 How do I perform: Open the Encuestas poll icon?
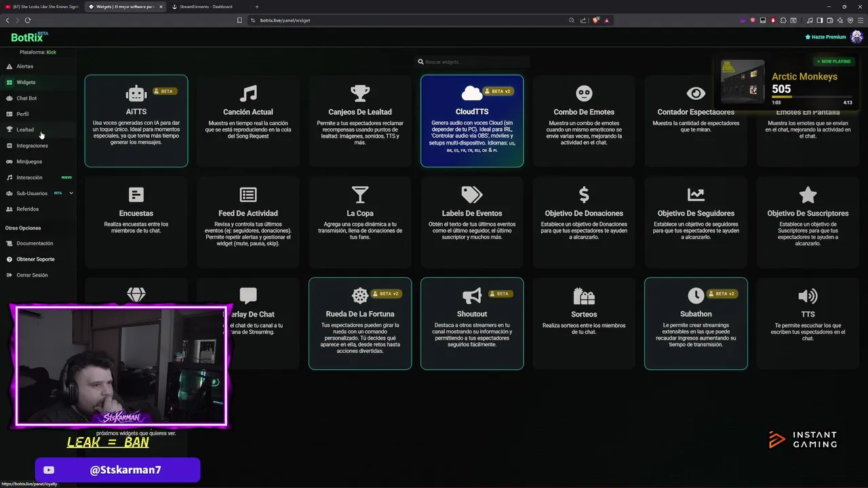pyautogui.click(x=136, y=195)
